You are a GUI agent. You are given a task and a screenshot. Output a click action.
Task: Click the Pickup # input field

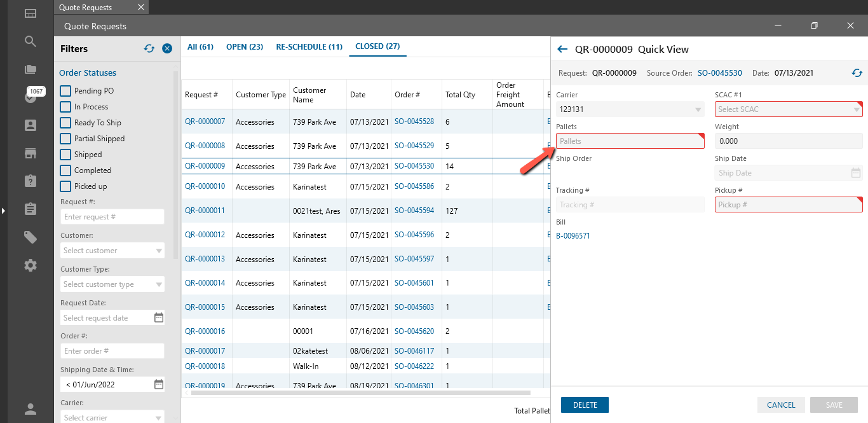(789, 205)
